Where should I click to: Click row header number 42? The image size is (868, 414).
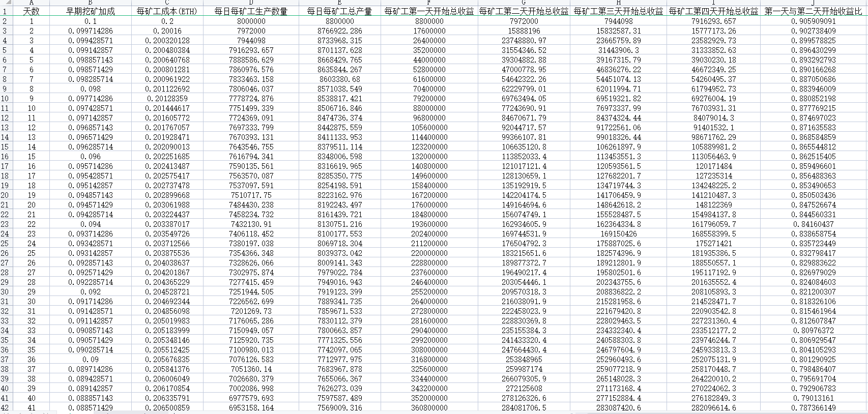6,407
